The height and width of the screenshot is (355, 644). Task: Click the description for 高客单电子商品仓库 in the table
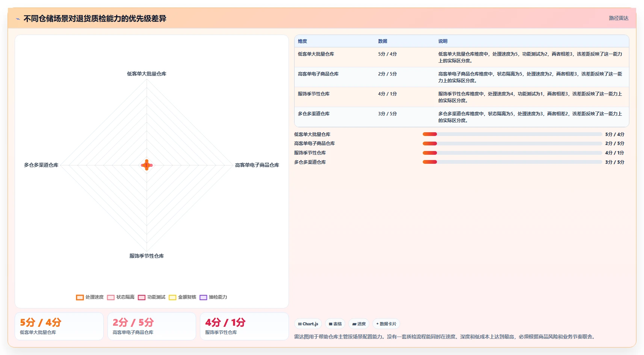tap(530, 77)
